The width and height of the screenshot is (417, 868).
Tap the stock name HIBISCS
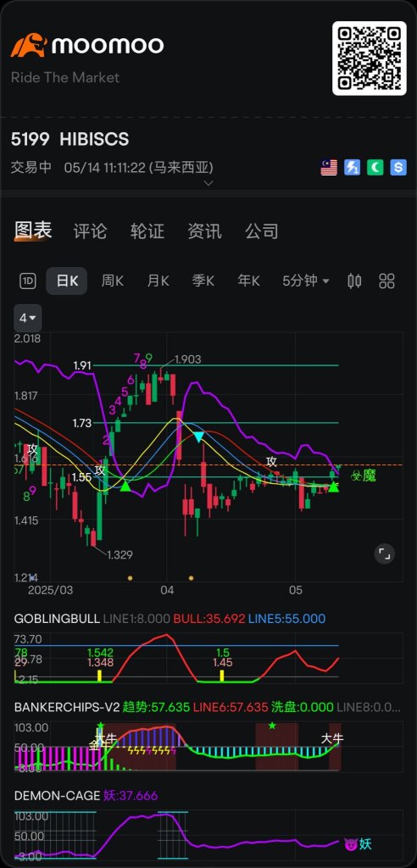94,139
